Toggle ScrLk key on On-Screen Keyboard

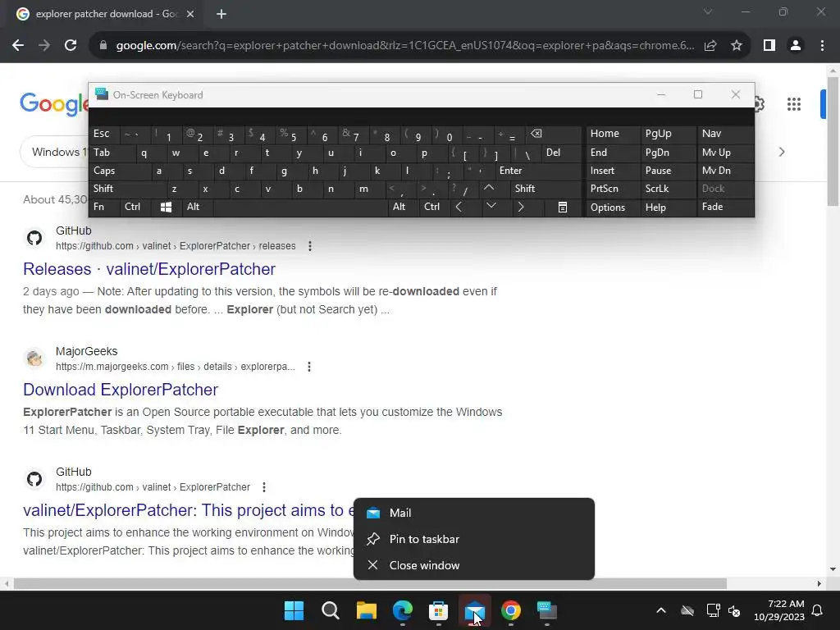[668, 189]
